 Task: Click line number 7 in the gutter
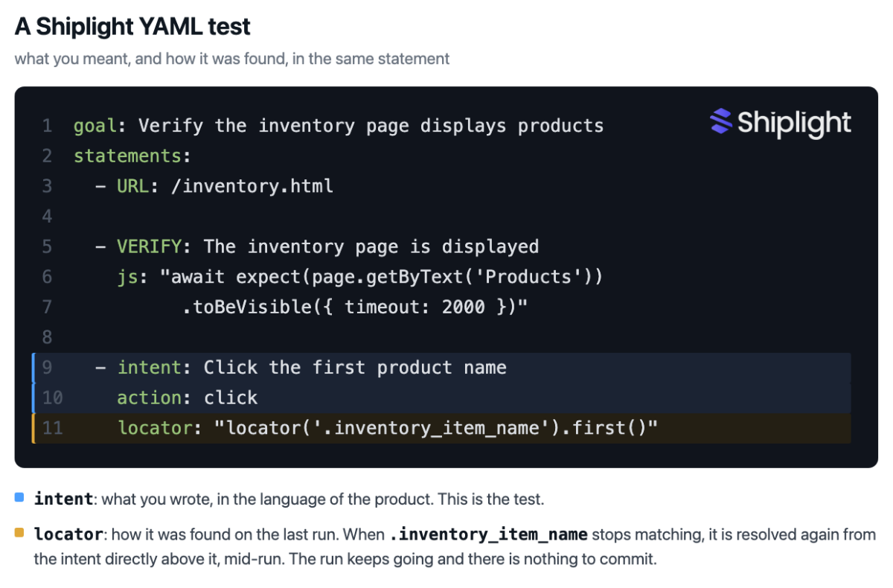click(x=47, y=307)
